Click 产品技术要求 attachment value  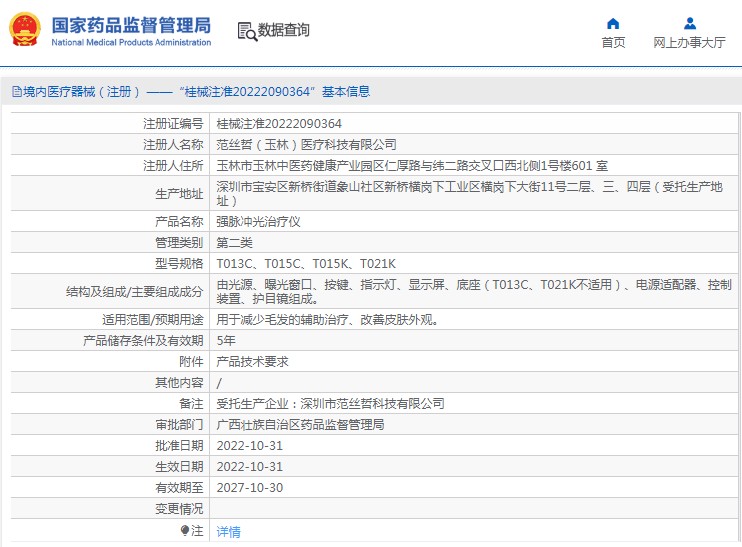pyautogui.click(x=252, y=362)
